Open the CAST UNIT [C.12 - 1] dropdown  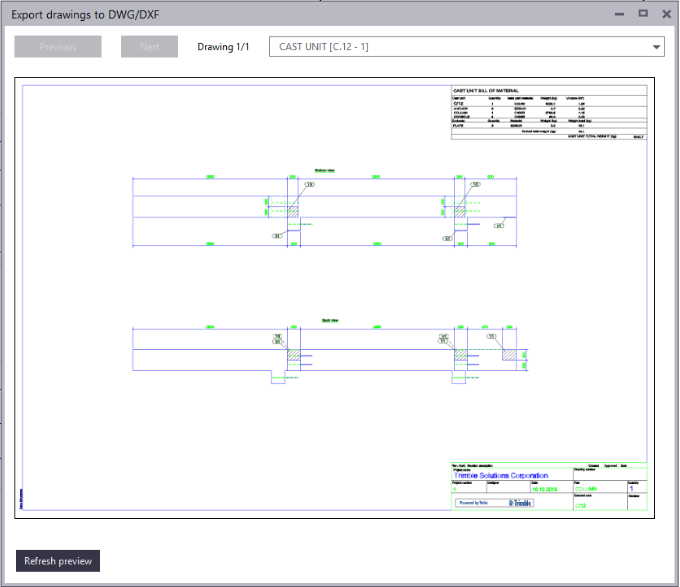467,46
